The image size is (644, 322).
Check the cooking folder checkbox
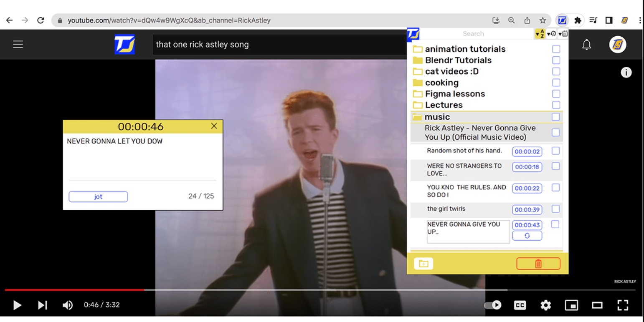point(556,83)
